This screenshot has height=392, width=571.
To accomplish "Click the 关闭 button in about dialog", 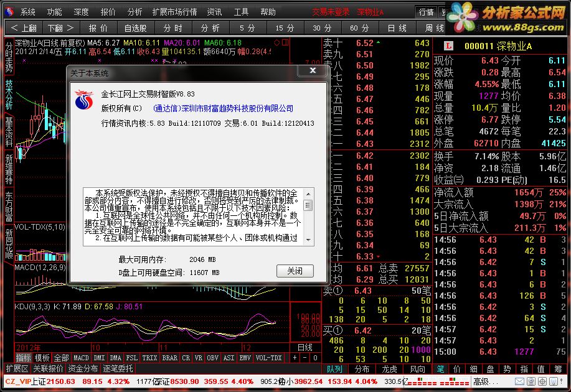I will [295, 271].
